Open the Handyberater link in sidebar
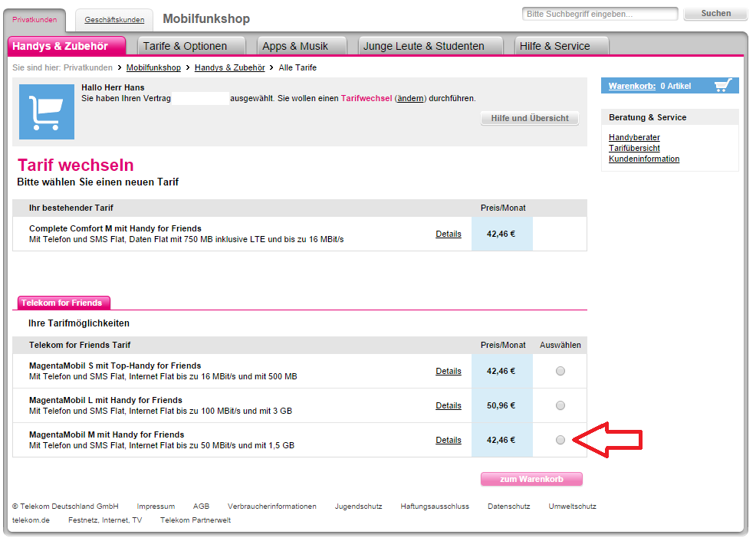Image resolution: width=756 pixels, height=541 pixels. pos(634,137)
